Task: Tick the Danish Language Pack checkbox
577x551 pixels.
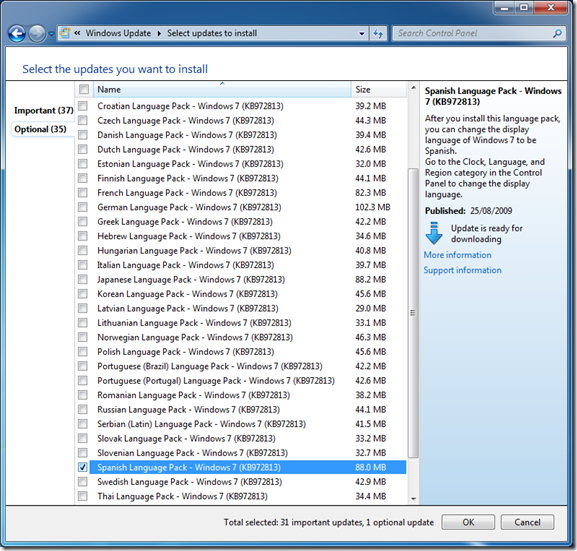Action: 83,135
